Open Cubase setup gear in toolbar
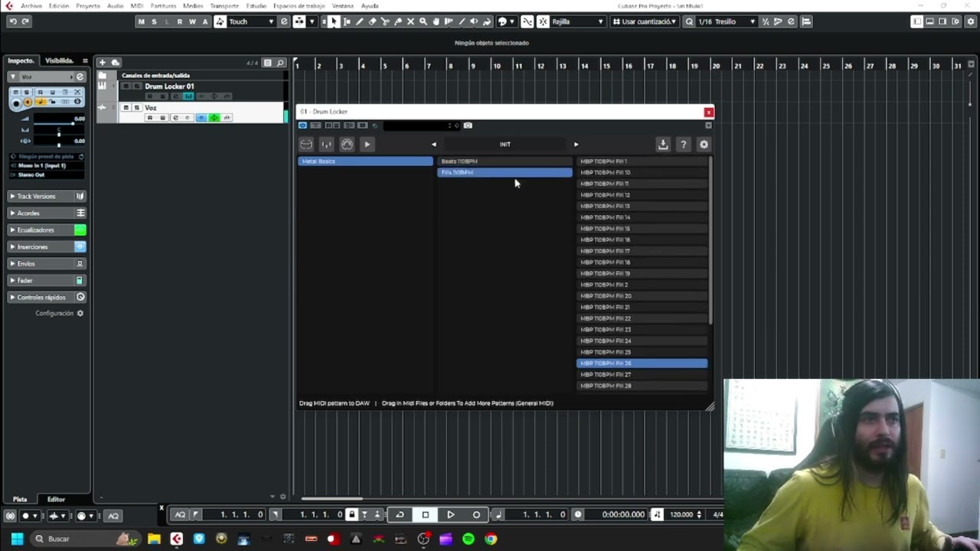The height and width of the screenshot is (551, 980). [972, 21]
